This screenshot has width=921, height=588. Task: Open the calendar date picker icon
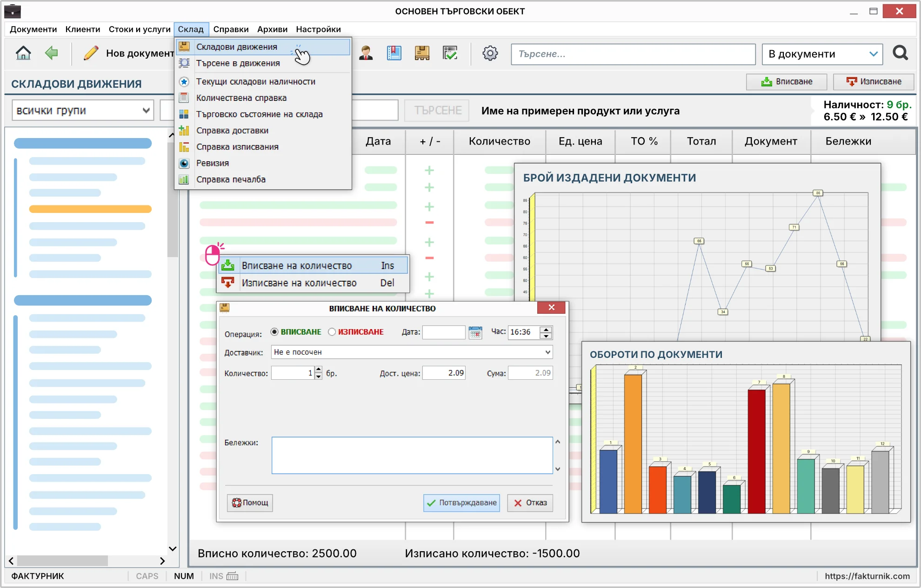coord(475,332)
